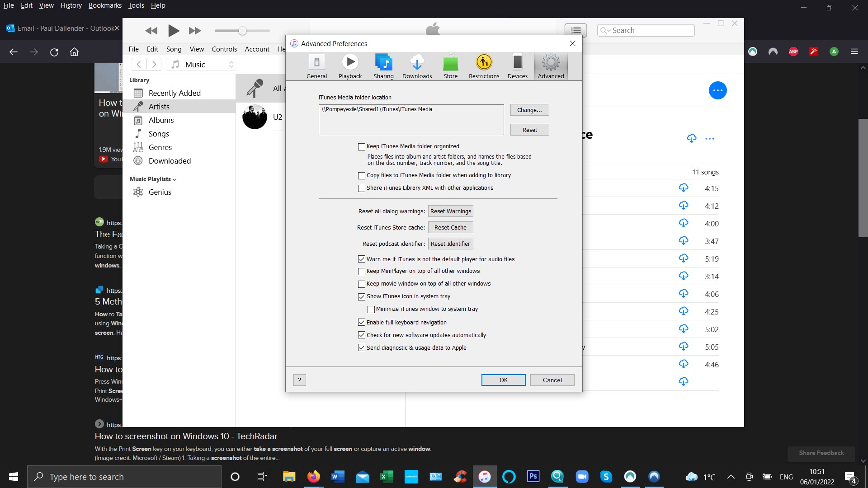Select Advanced tab in preferences
Viewport: 868px width, 488px height.
[551, 66]
